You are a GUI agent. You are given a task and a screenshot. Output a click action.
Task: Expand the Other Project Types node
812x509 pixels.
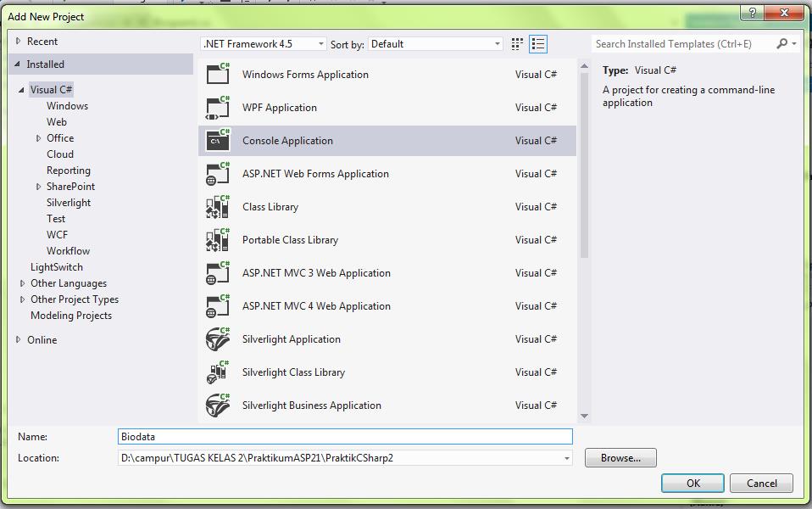22,299
